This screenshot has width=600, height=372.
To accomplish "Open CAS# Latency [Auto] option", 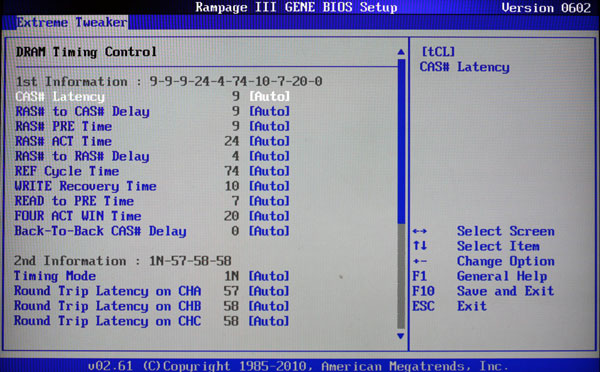I will tap(269, 96).
